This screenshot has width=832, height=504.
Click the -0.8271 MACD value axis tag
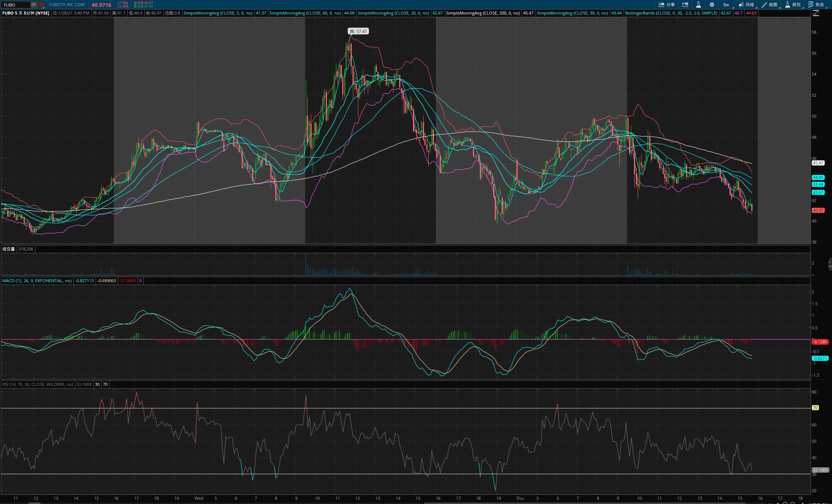(x=820, y=358)
